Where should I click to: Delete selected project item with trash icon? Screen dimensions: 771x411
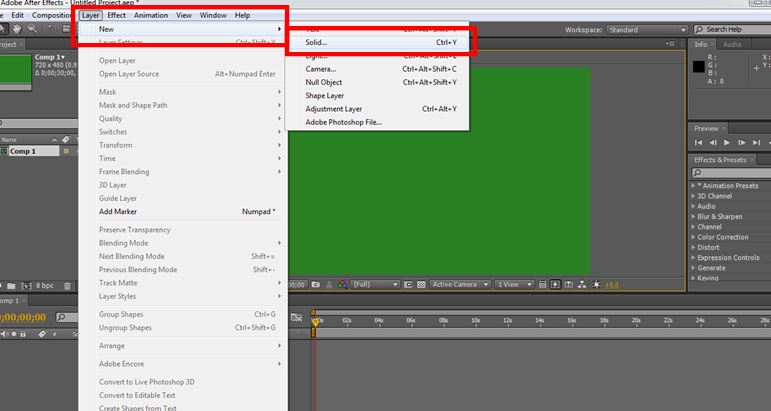click(67, 286)
